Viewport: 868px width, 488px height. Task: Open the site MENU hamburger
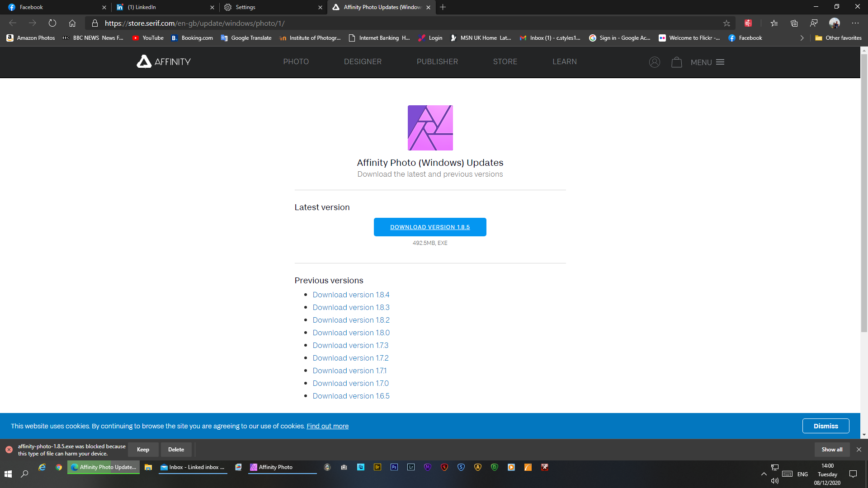pos(708,62)
